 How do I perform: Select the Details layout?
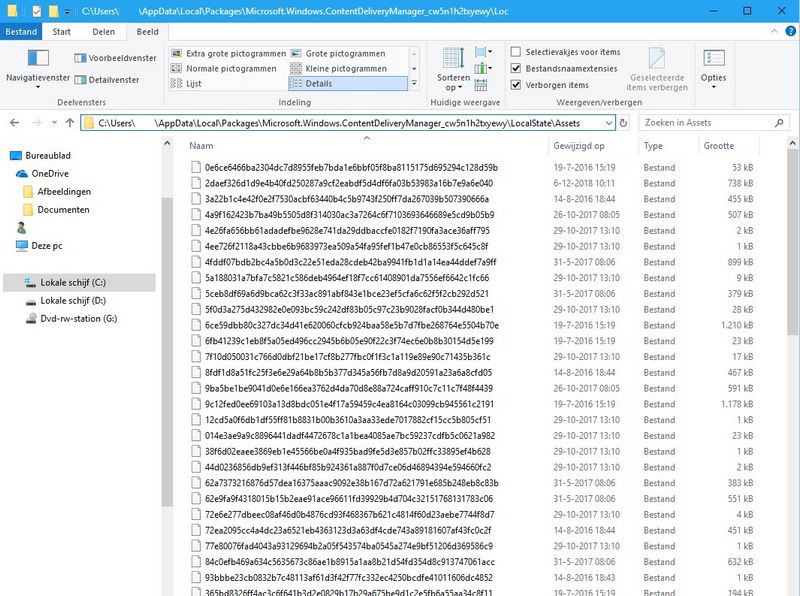[x=348, y=83]
